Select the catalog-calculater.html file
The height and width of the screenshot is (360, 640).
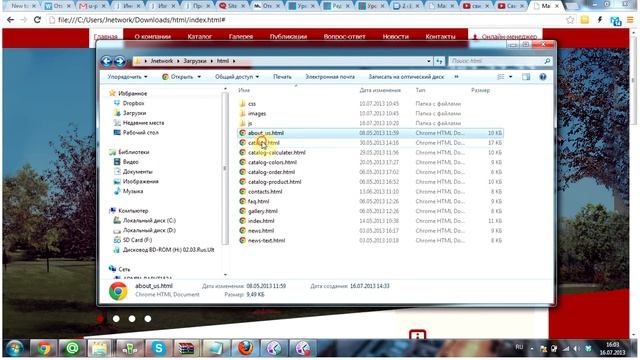point(276,153)
